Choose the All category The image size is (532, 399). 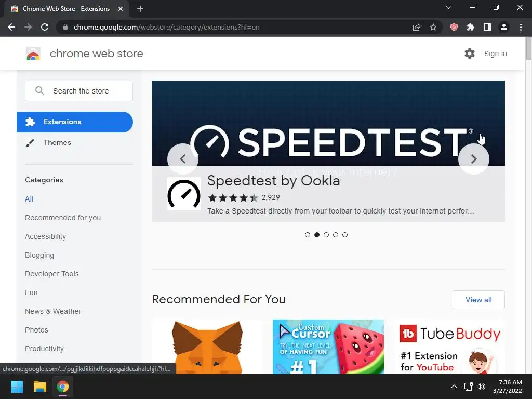[x=29, y=199]
